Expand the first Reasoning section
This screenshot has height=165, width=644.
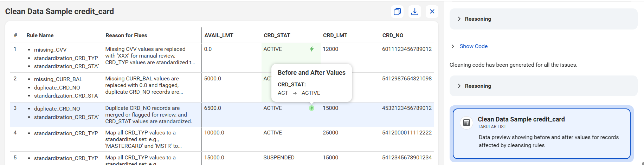[x=543, y=19]
